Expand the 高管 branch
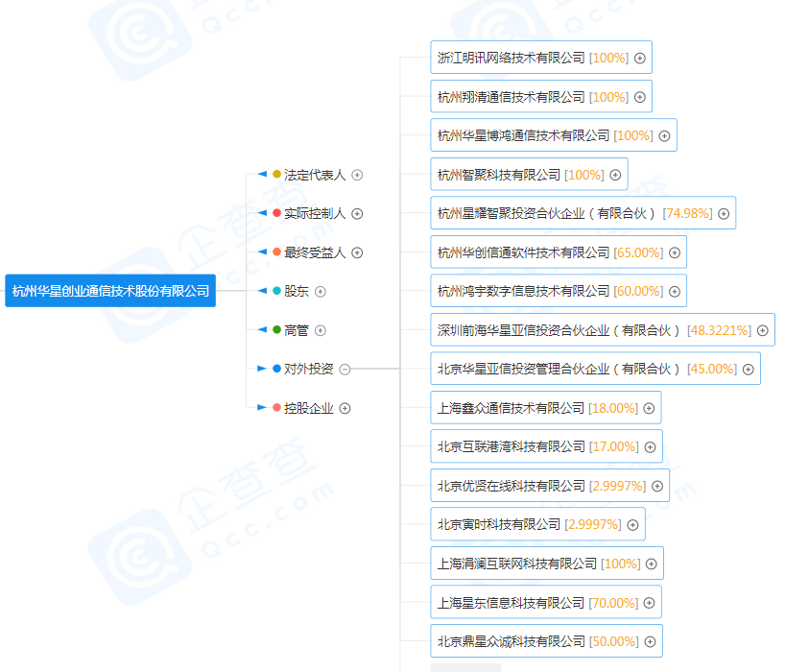This screenshot has width=809, height=672. 319,330
